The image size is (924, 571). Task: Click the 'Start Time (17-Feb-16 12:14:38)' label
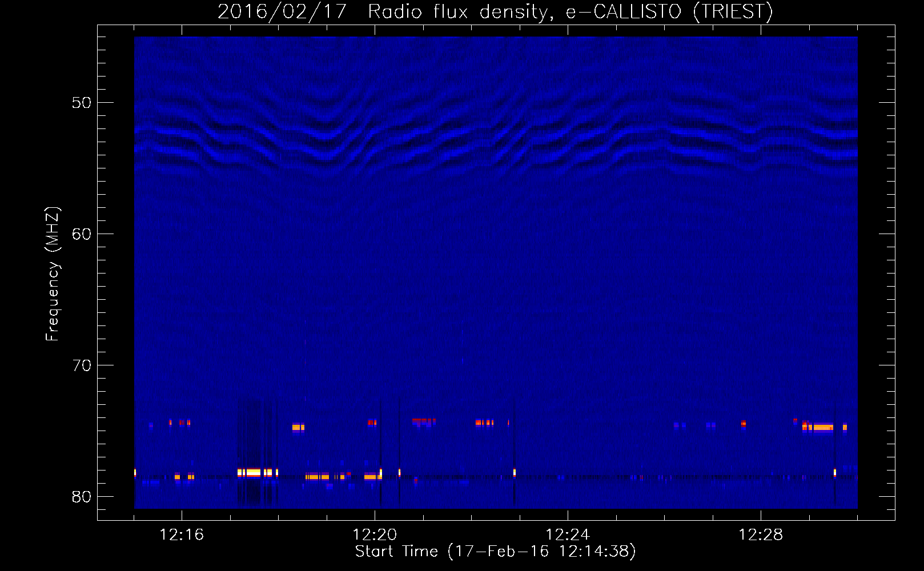point(495,551)
